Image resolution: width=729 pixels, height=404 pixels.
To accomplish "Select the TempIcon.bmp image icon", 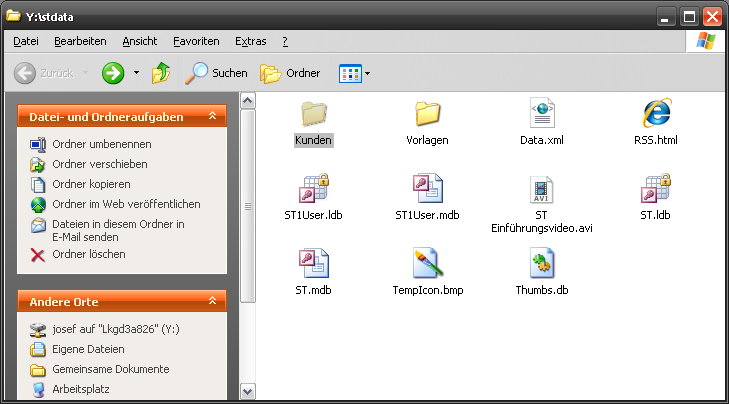I will click(428, 263).
